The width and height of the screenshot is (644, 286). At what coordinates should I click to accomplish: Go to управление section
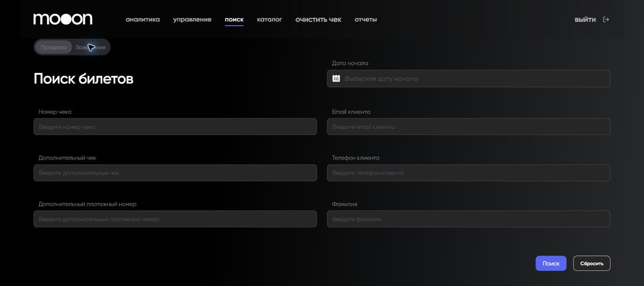coord(192,19)
